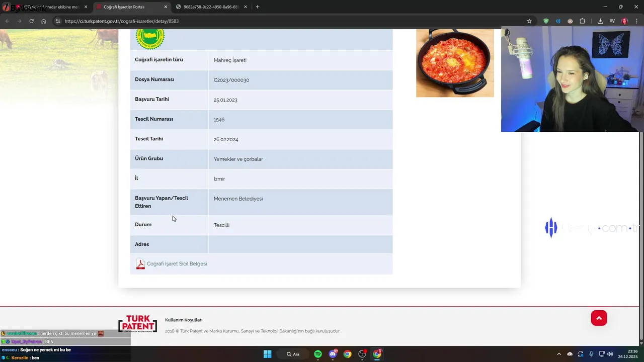Go back to the previous page

coord(7,21)
